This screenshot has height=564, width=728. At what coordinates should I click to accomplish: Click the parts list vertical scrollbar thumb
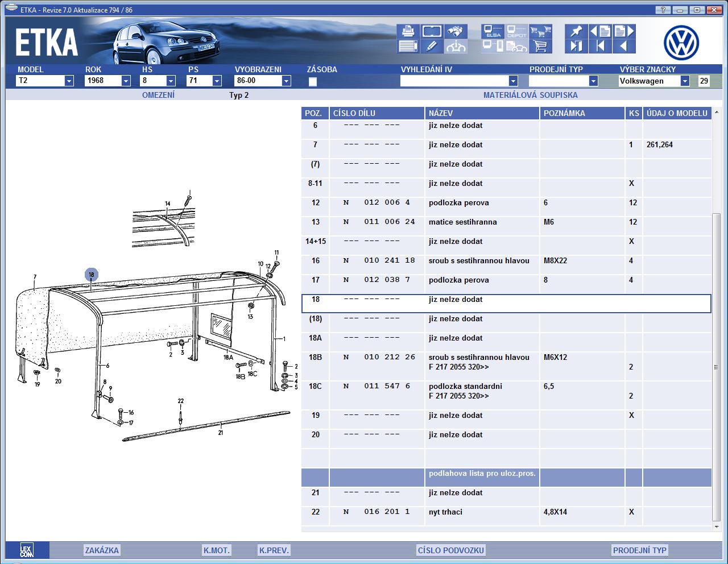coord(716,367)
